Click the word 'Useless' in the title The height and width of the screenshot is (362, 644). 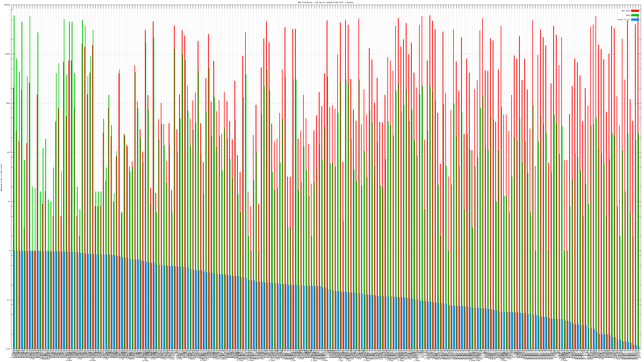350,2
